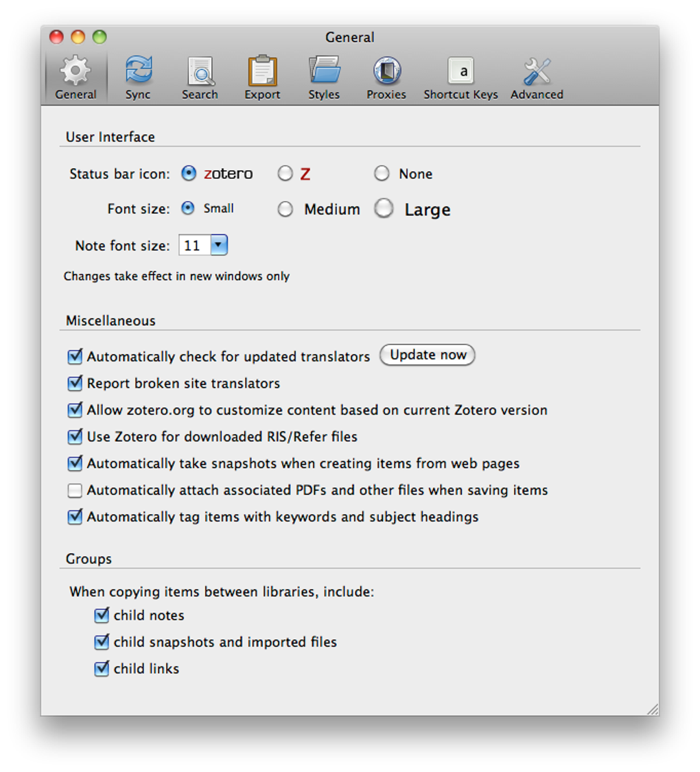Toggle child notes checkbox
Viewport: 700px width, 772px height.
click(x=102, y=615)
